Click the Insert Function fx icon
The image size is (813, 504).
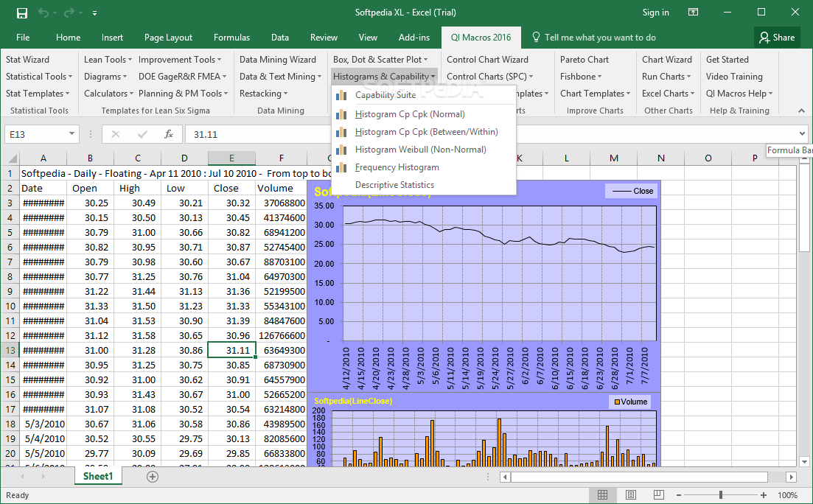coord(169,134)
